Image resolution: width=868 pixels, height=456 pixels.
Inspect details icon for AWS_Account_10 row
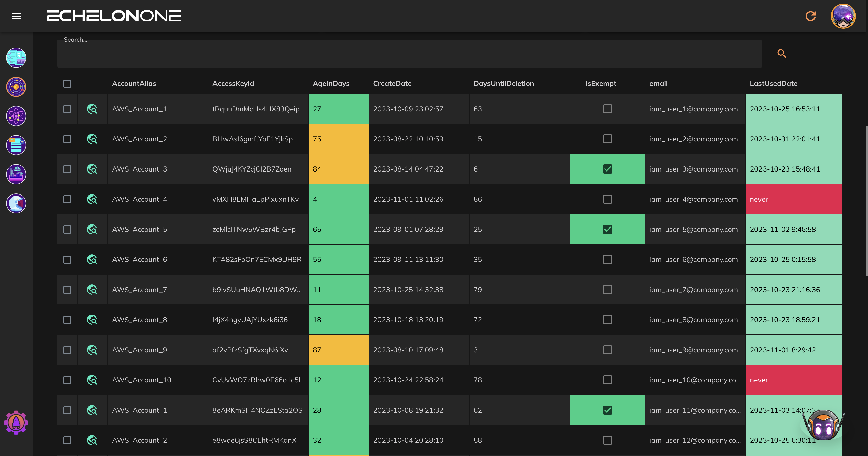pos(92,380)
